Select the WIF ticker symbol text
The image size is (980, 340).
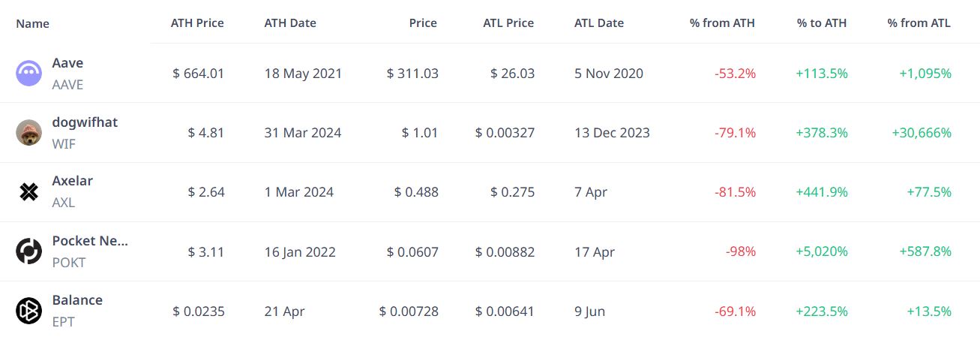(64, 144)
